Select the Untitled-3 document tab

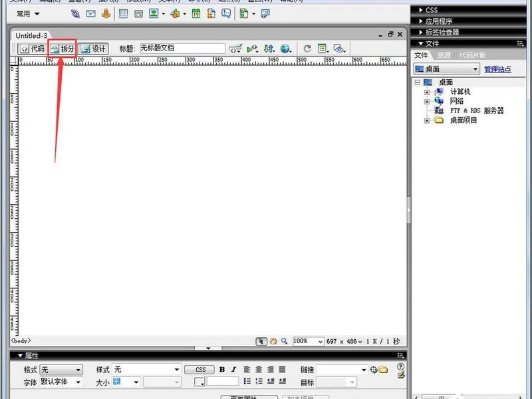pyautogui.click(x=31, y=36)
